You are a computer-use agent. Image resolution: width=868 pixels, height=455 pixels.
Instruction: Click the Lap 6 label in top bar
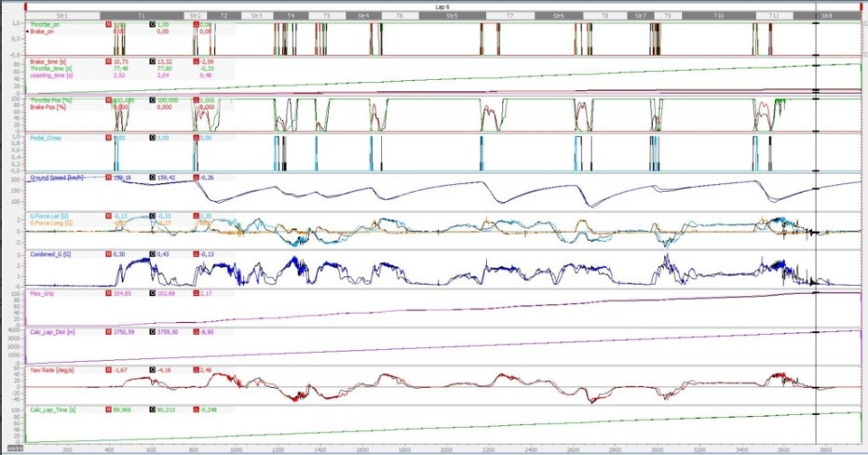coord(442,6)
